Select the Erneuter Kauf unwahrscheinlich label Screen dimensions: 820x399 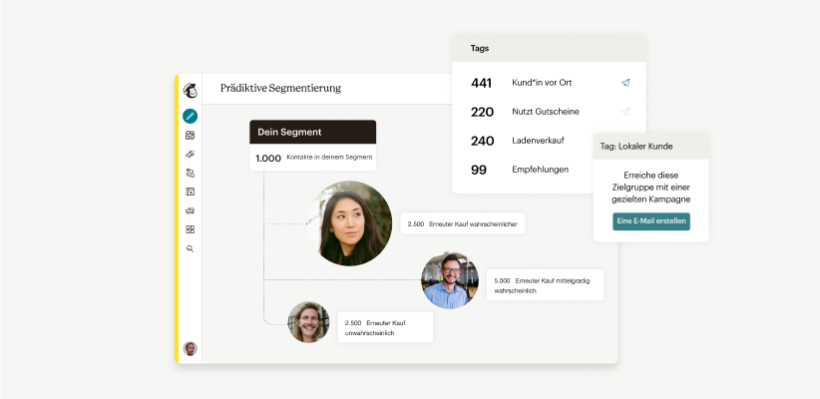point(385,327)
